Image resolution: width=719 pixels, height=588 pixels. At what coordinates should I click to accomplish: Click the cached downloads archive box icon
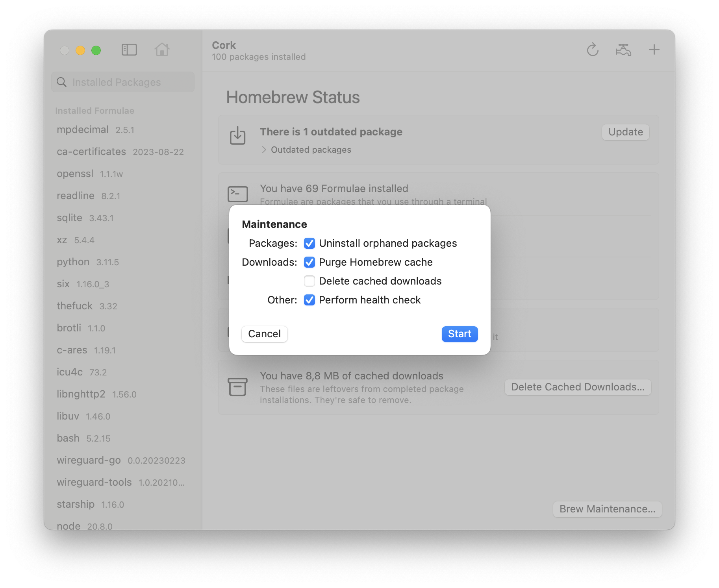(237, 387)
